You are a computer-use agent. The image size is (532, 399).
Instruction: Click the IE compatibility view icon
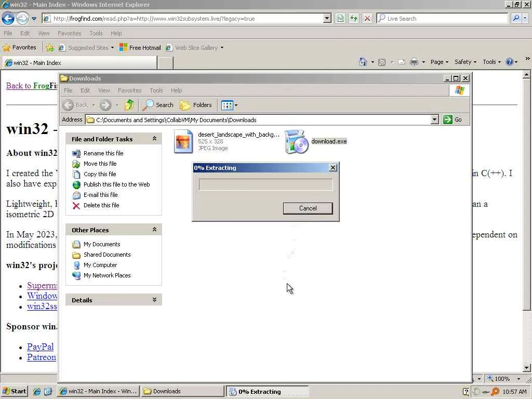click(340, 18)
